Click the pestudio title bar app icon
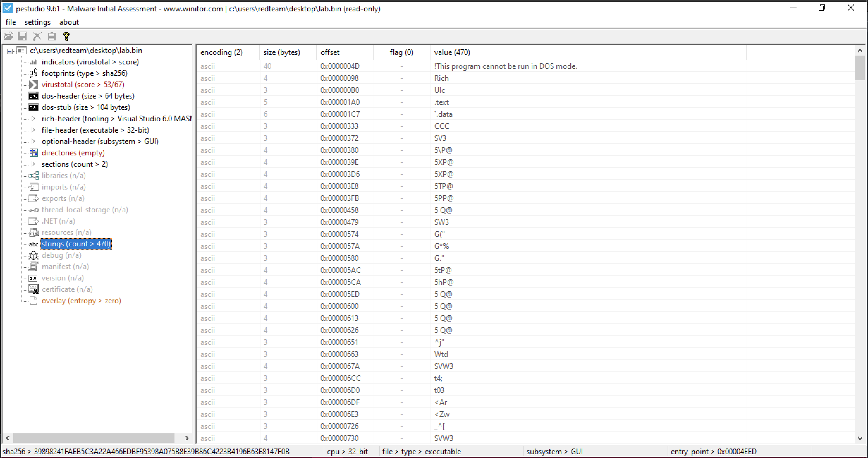 coord(7,8)
